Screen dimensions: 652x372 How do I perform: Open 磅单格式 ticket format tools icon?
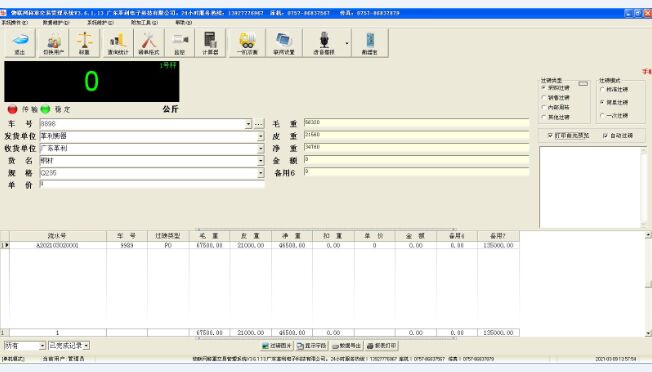[148, 43]
